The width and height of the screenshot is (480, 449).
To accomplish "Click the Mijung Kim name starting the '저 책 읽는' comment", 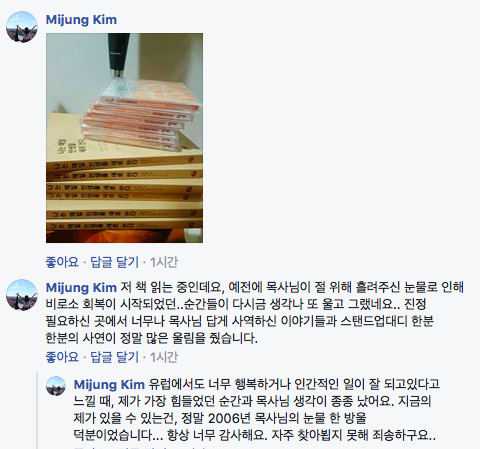I will click(x=81, y=287).
